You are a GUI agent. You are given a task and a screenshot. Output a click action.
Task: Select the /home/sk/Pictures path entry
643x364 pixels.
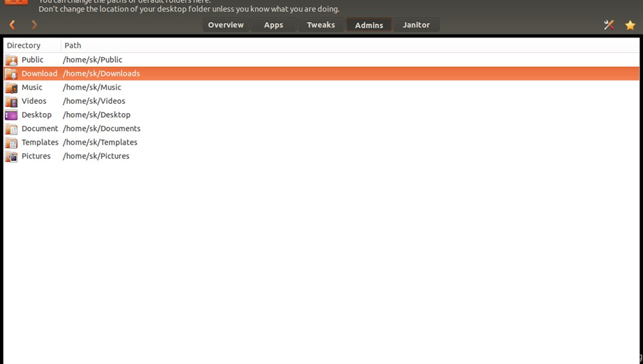[96, 157]
